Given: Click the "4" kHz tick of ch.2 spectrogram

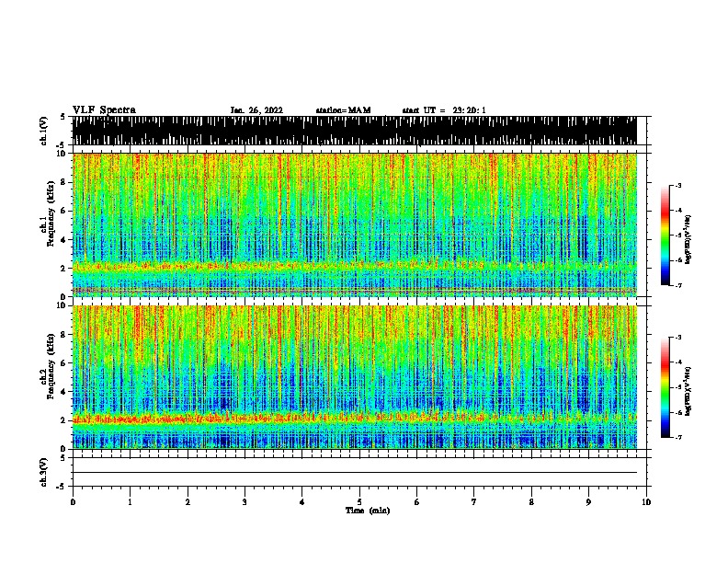Looking at the screenshot, I should pyautogui.click(x=63, y=392).
